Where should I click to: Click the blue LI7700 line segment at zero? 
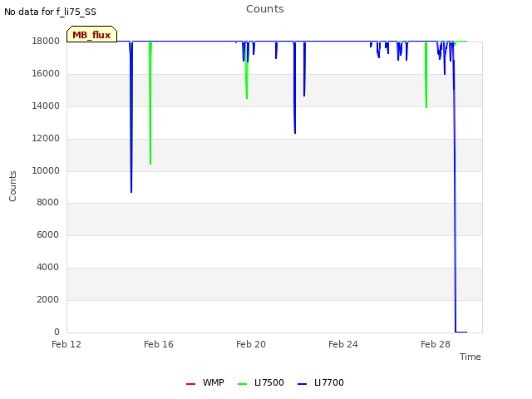point(461,332)
